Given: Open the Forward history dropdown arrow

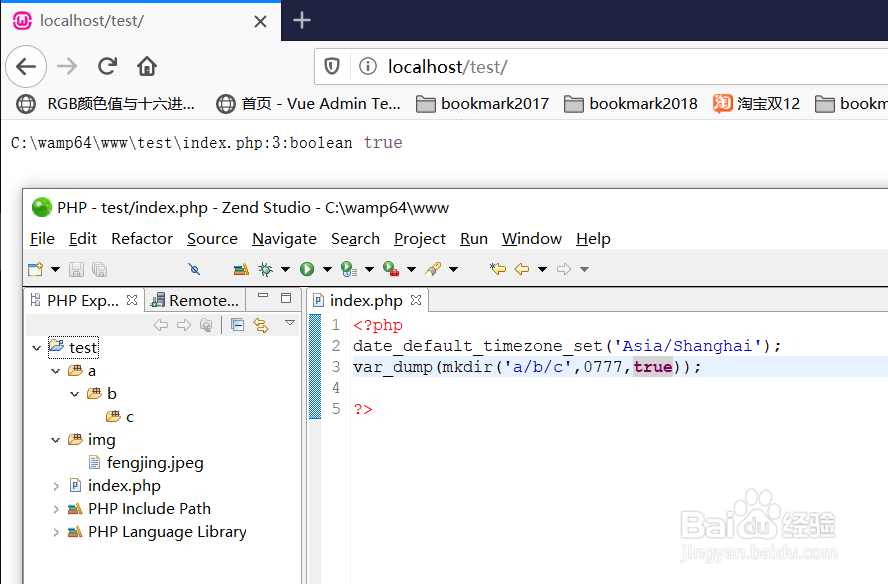Looking at the screenshot, I should coord(584,269).
